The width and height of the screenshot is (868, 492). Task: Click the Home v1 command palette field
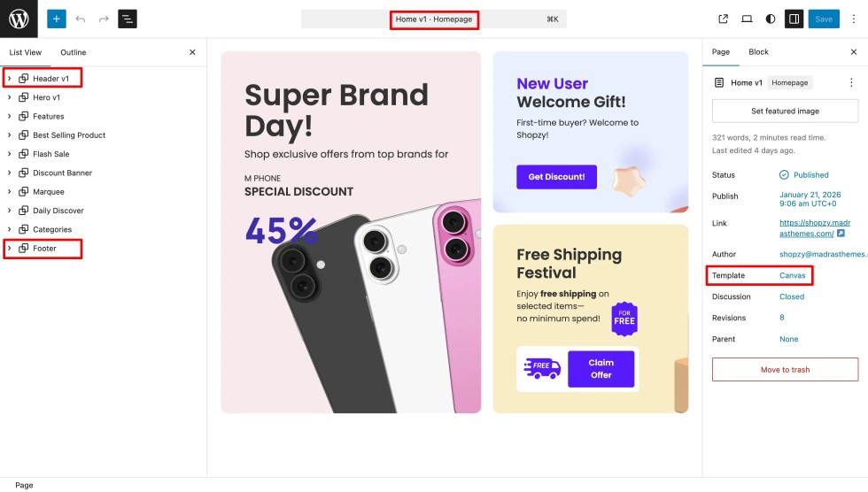[x=434, y=19]
